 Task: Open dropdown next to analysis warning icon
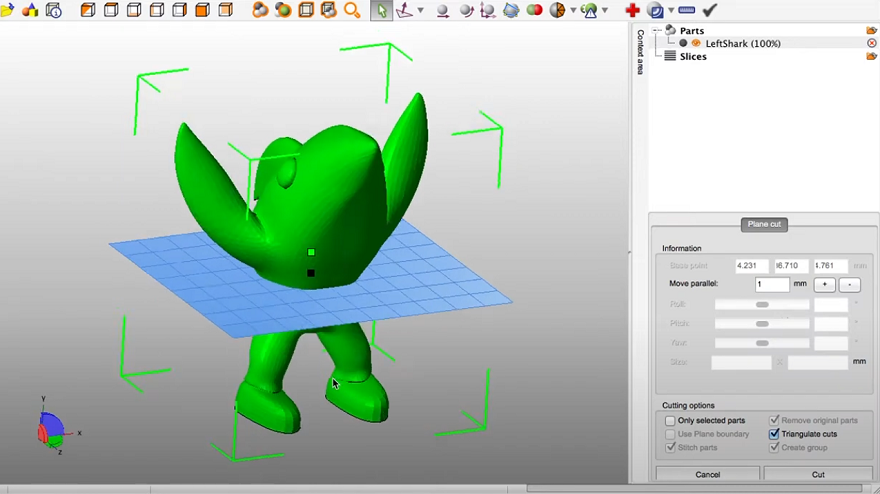(604, 10)
